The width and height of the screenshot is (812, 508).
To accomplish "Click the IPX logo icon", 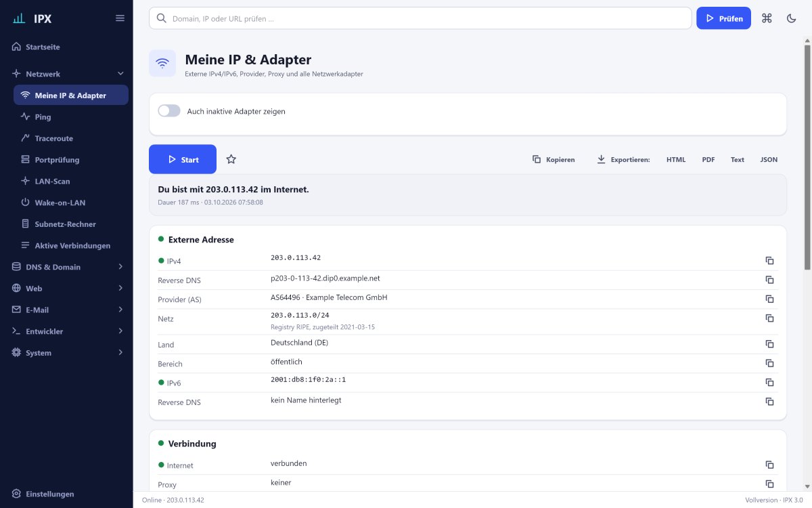I will 19,18.
